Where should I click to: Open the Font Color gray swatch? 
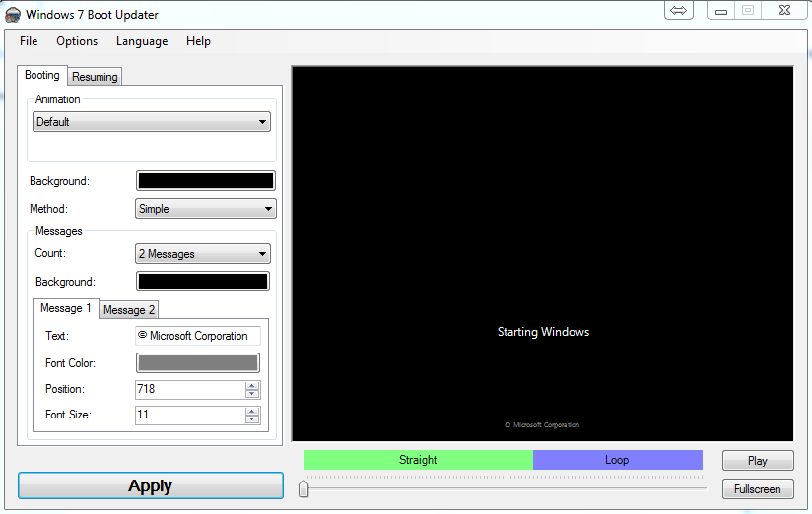click(x=198, y=363)
